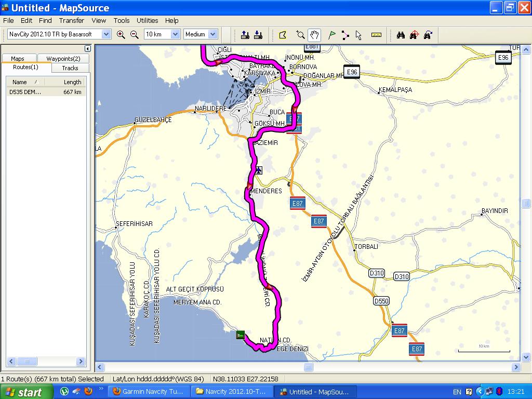
Task: Click the green route end waypoint flag
Action: [x=241, y=335]
